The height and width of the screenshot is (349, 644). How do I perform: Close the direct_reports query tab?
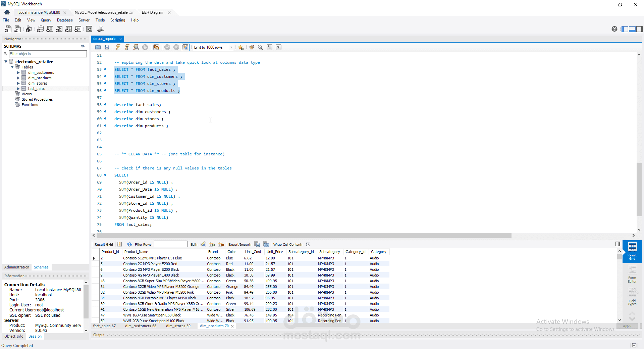[x=121, y=39]
